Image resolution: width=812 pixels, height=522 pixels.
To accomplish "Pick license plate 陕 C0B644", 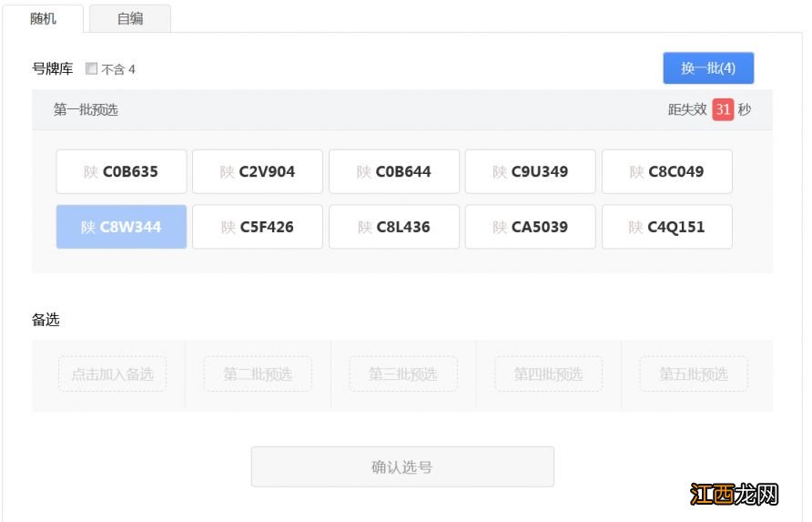I will tap(394, 171).
